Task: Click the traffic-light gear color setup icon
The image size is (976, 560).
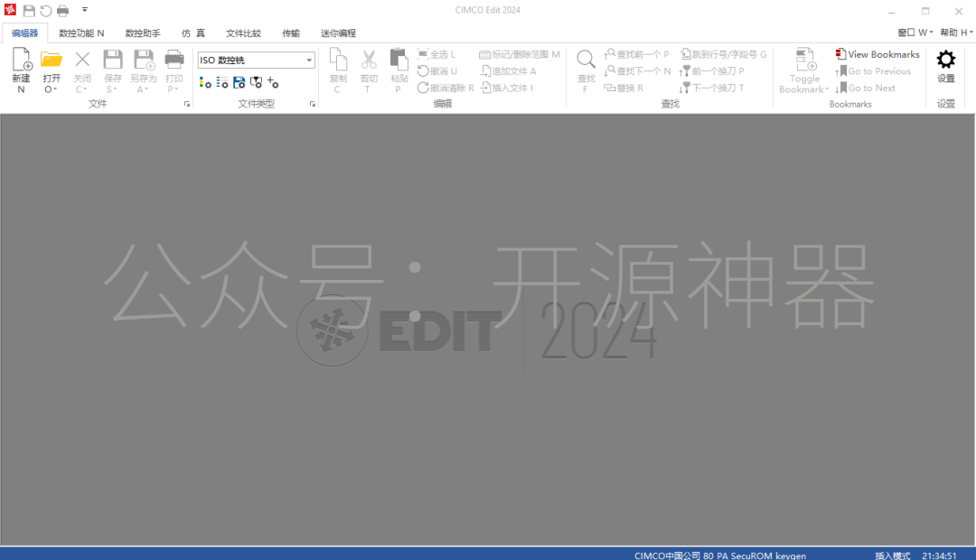Action: pos(205,83)
